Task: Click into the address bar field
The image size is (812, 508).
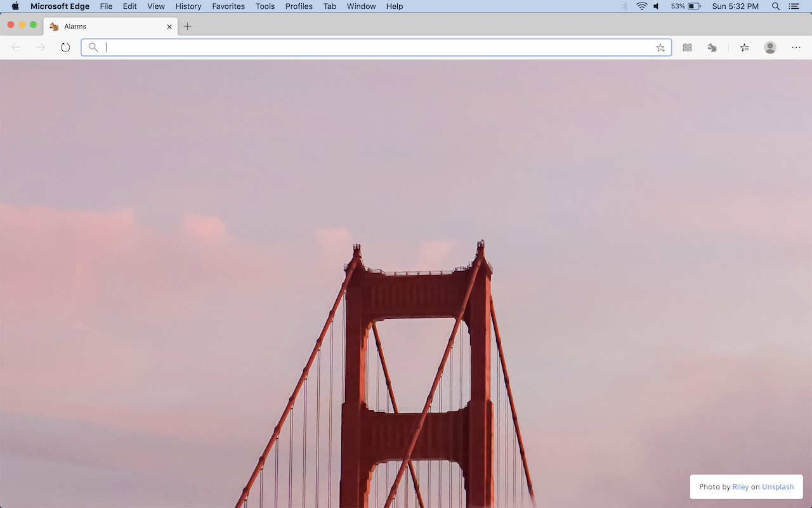Action: click(376, 48)
